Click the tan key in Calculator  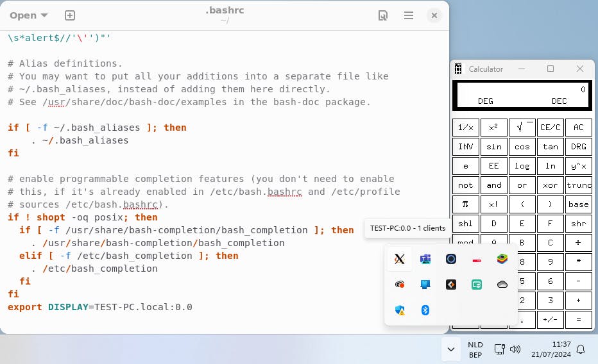[x=551, y=147]
